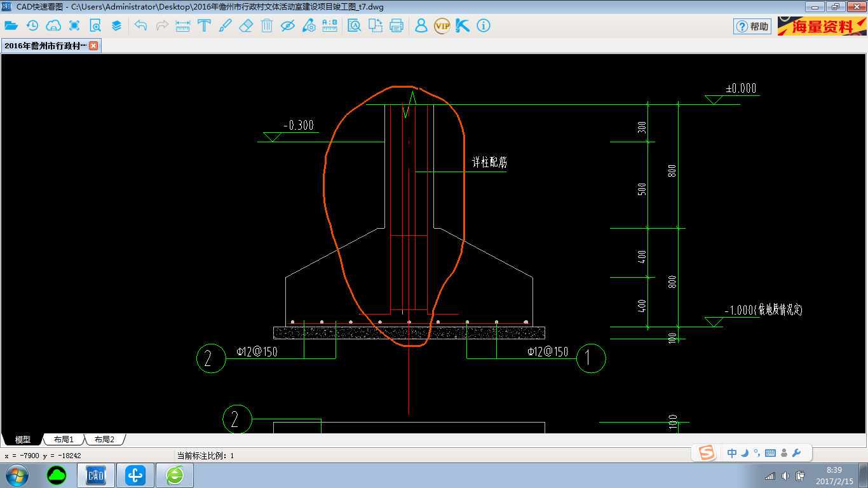Switch to the 布局2 layout tab
Viewport: 868px width, 488px height.
pos(104,439)
